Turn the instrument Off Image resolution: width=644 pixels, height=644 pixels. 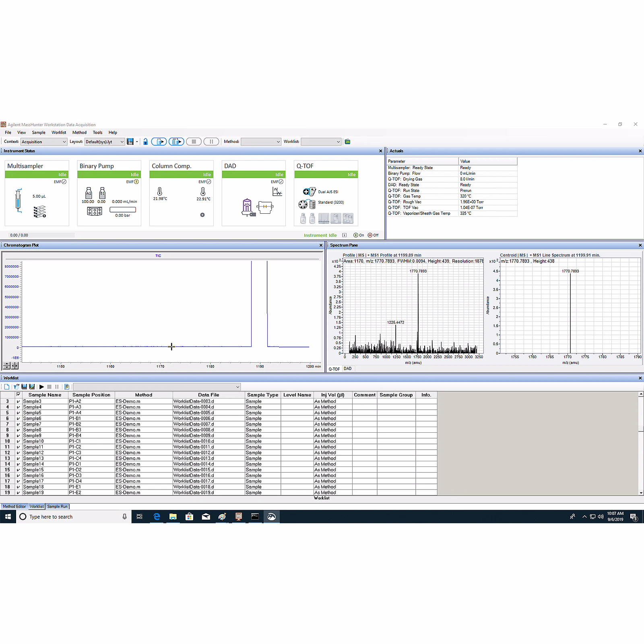(373, 235)
